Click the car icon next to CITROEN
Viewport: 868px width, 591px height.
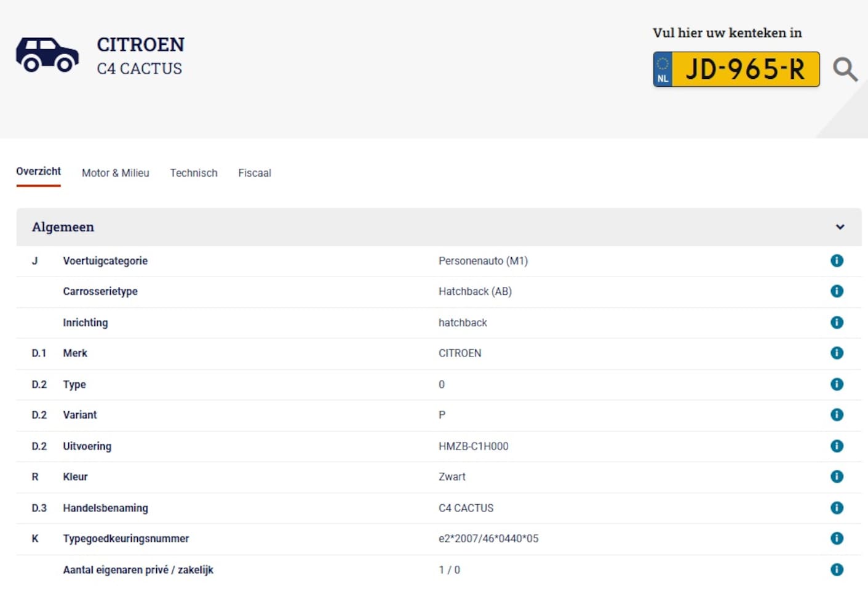click(x=47, y=55)
